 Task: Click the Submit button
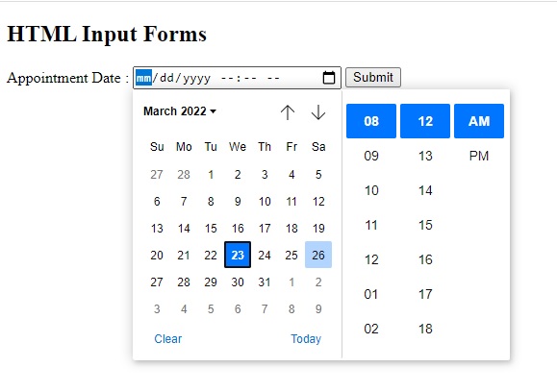pos(373,77)
